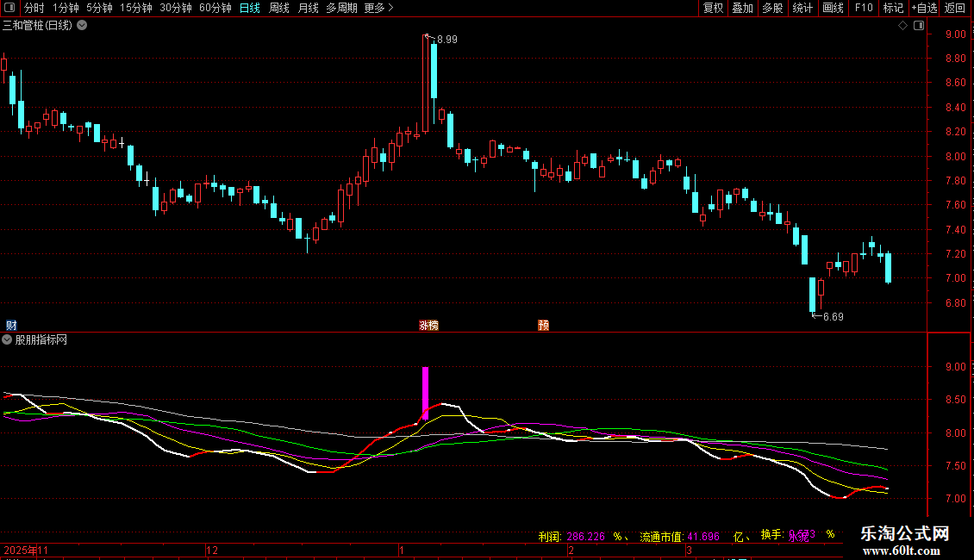
Task: Click the 复权 button
Action: point(714,8)
